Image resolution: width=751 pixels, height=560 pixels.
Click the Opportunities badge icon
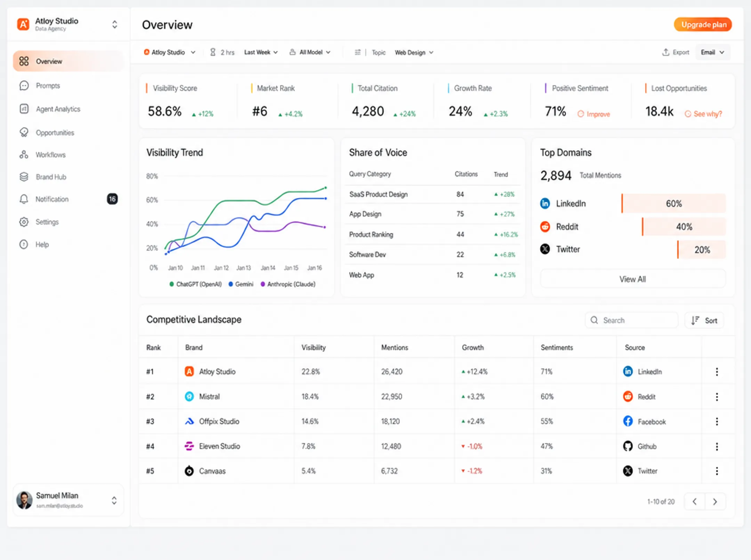tap(24, 132)
